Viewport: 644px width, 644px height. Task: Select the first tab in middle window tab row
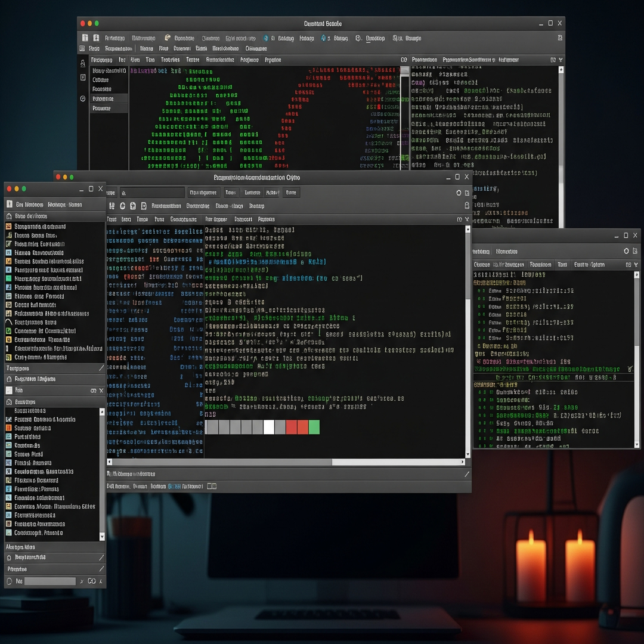tap(112, 219)
